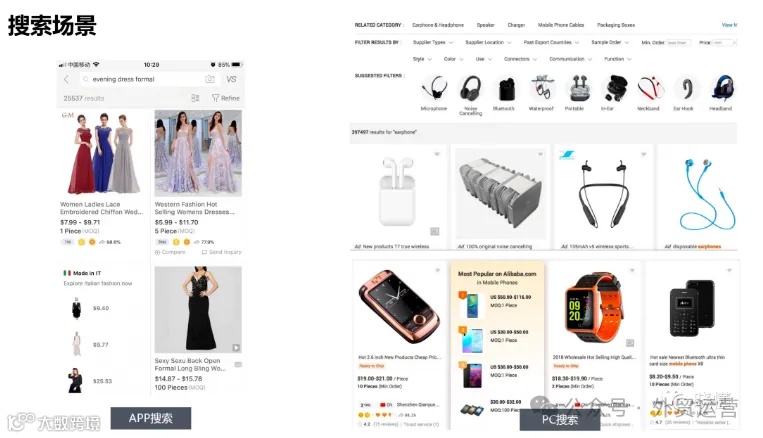
Task: Open Earphone & Headphone related category
Action: [x=438, y=25]
